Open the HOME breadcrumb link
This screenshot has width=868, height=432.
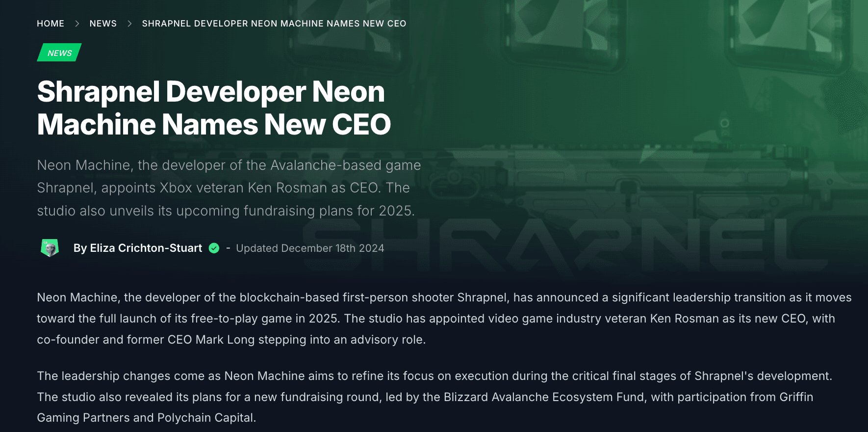click(51, 23)
